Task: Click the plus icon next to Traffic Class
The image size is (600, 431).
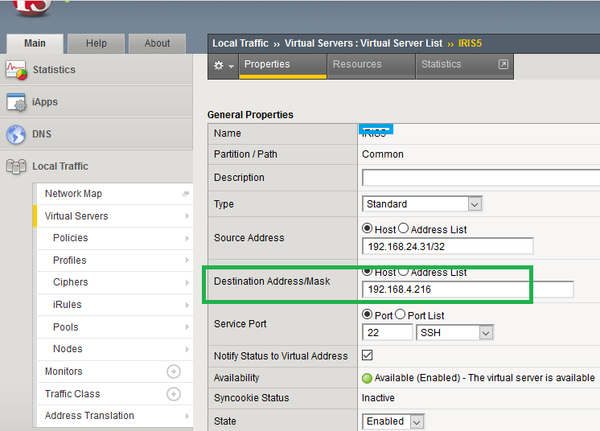Action: (x=173, y=394)
